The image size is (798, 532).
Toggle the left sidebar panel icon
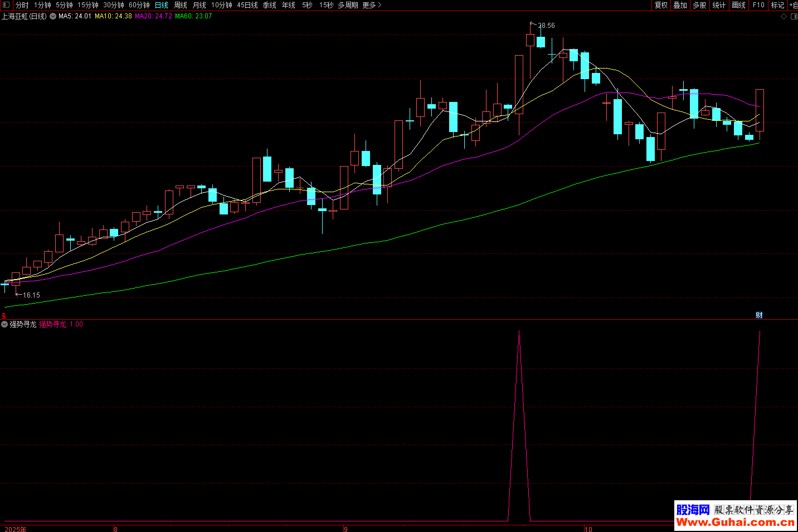pos(6,5)
